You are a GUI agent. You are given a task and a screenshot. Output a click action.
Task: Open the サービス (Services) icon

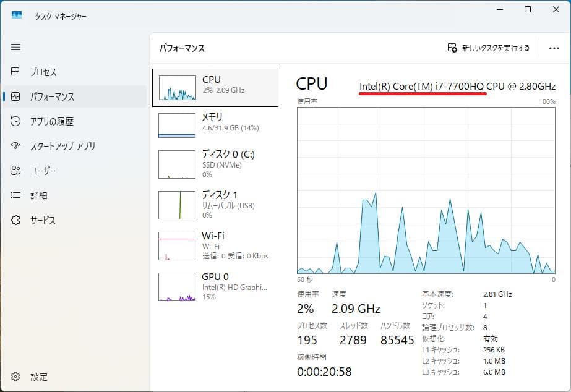(15, 220)
